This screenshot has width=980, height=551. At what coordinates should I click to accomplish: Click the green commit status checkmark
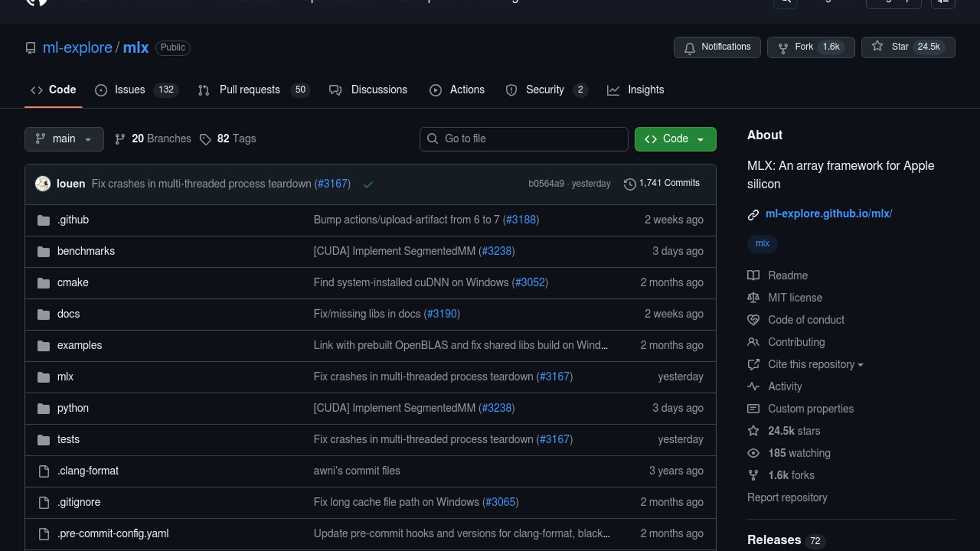pyautogui.click(x=368, y=185)
